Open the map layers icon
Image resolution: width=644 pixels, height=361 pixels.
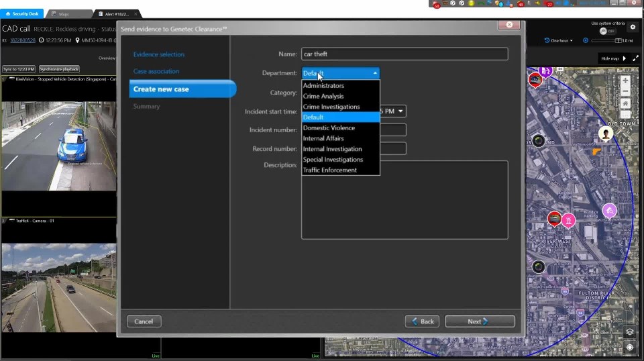tap(630, 332)
